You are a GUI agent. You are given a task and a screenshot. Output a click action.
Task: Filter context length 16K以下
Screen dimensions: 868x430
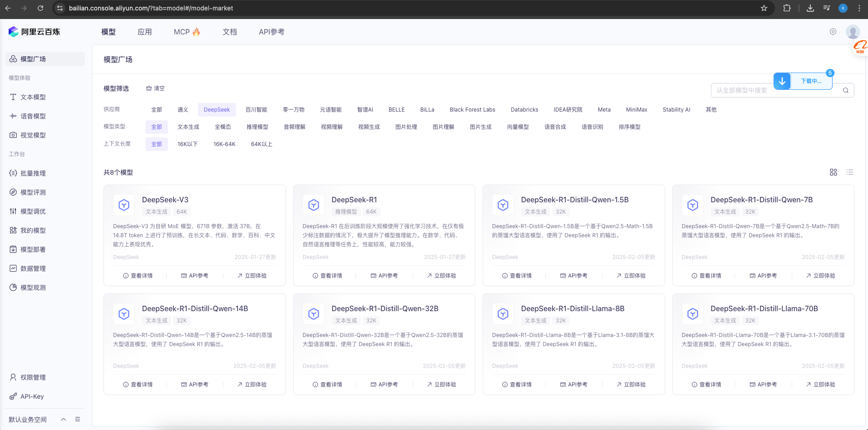click(x=187, y=144)
